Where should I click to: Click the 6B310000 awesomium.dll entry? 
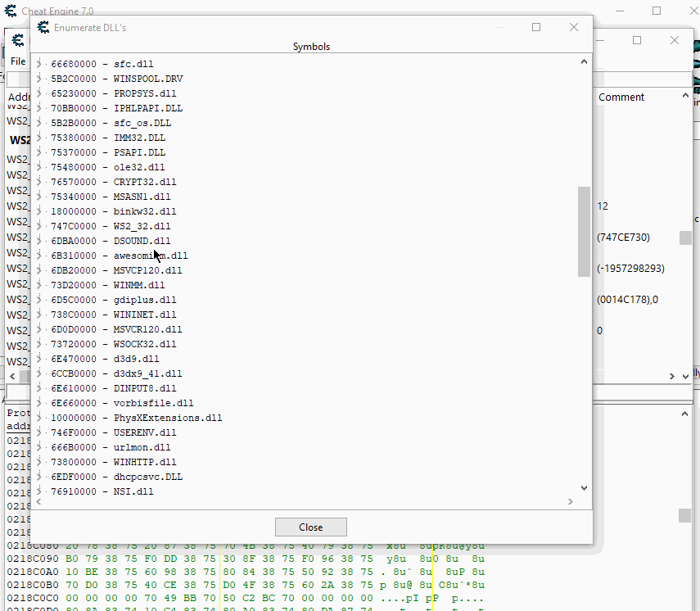click(x=120, y=256)
